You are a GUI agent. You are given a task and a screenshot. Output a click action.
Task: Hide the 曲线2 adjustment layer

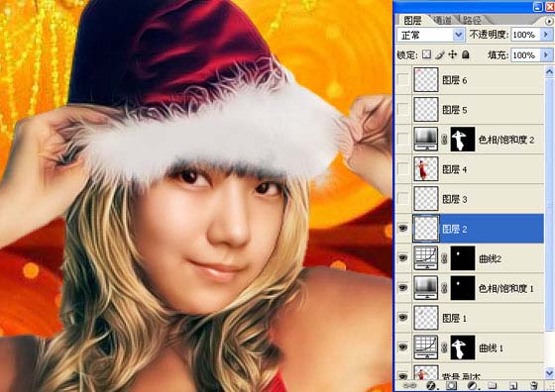point(403,258)
